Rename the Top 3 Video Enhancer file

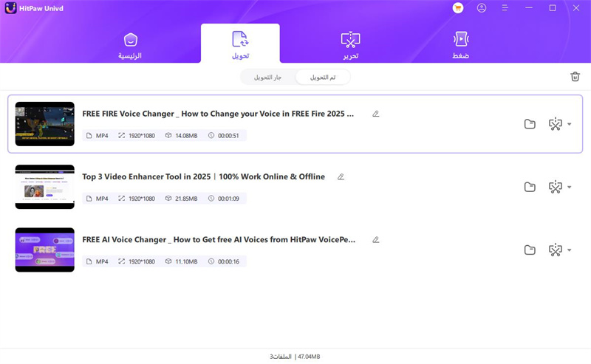[x=341, y=176]
